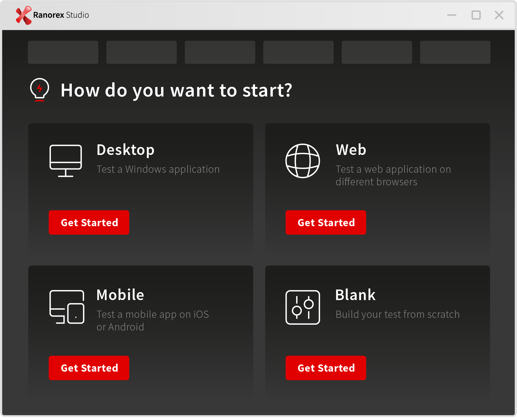517x420 pixels.
Task: Select the 'Mobile' card title
Action: click(x=120, y=295)
